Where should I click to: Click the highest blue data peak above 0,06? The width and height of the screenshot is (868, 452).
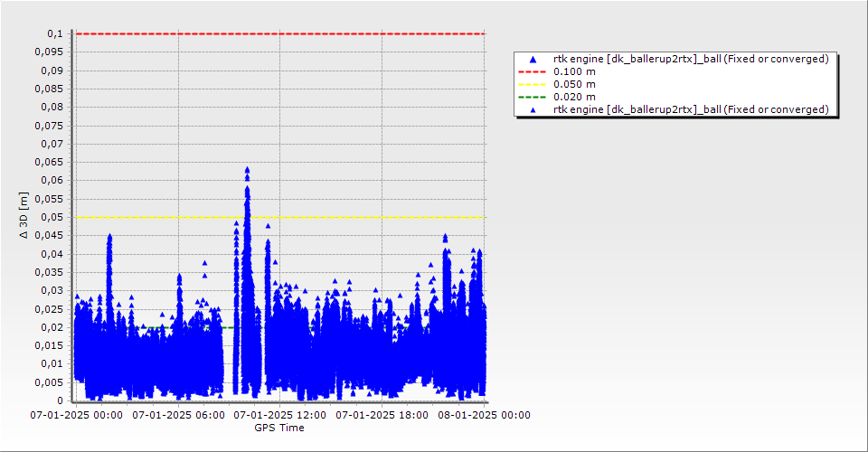[247, 170]
